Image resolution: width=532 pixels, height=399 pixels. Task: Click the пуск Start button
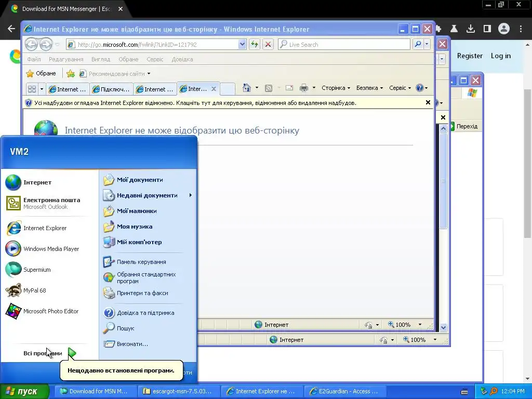pos(24,392)
